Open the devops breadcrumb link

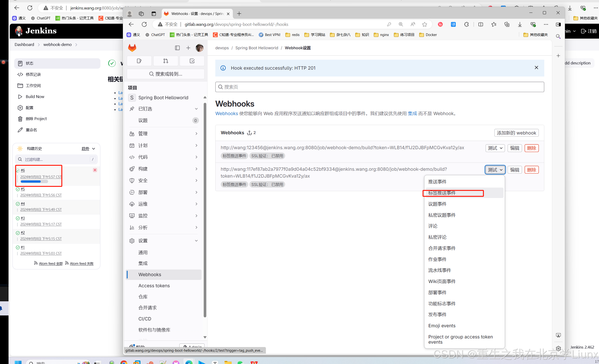(222, 48)
